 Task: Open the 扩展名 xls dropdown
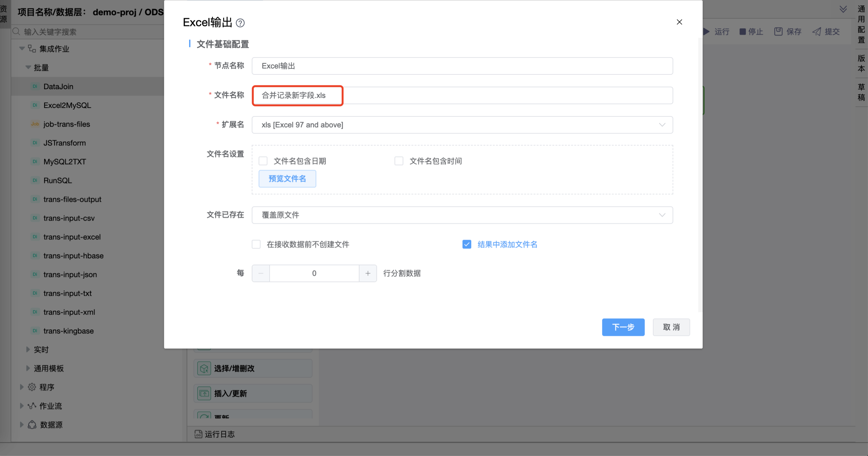pyautogui.click(x=462, y=125)
